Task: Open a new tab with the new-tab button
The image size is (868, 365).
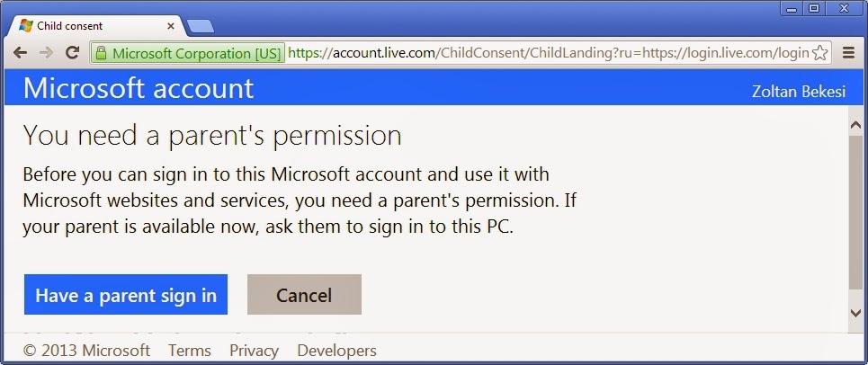Action: click(x=200, y=25)
